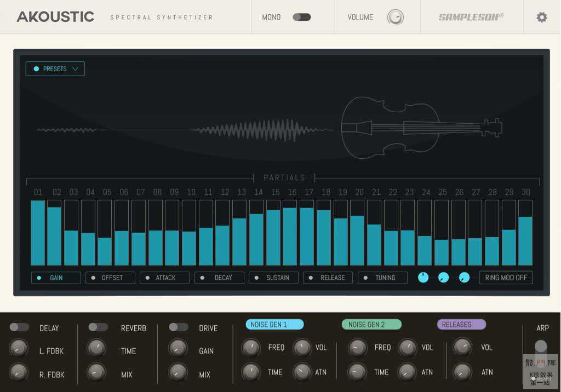The height and width of the screenshot is (392, 561).
Task: Click the cyan knob nearest the TUNING tab
Action: click(x=423, y=278)
